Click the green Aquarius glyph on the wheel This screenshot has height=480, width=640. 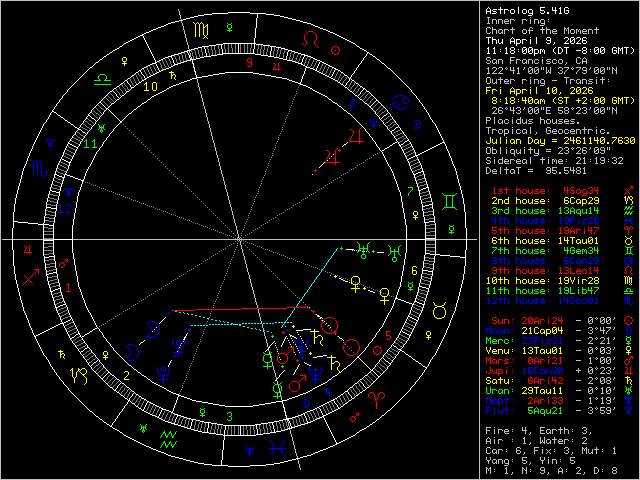coord(169,436)
